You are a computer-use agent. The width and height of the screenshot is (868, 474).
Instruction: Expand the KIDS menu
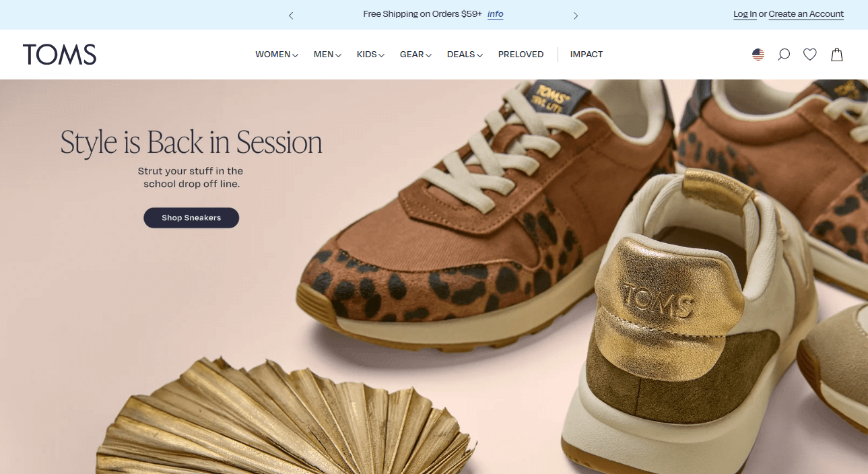[371, 55]
